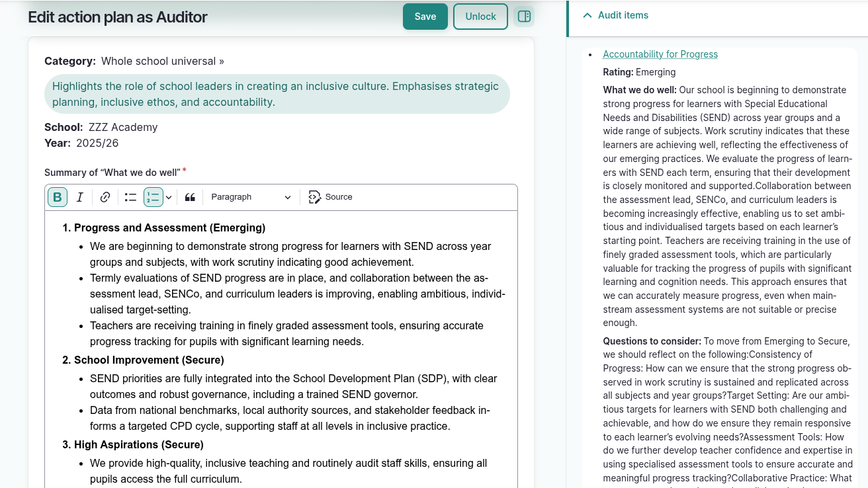Save the action plan

click(x=425, y=16)
